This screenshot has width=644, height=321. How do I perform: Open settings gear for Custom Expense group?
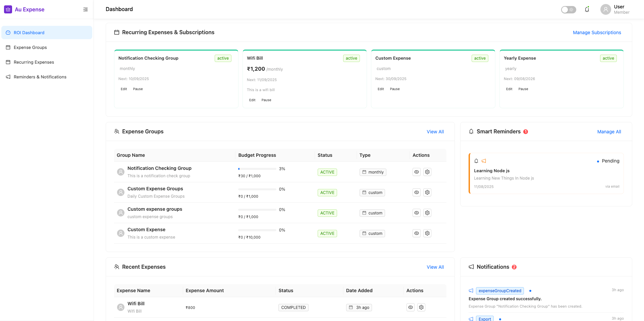[427, 233]
